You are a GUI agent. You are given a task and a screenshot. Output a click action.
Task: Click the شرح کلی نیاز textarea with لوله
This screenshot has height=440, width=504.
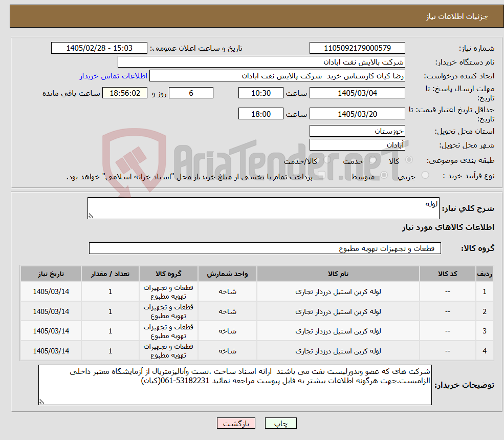pyautogui.click(x=263, y=208)
